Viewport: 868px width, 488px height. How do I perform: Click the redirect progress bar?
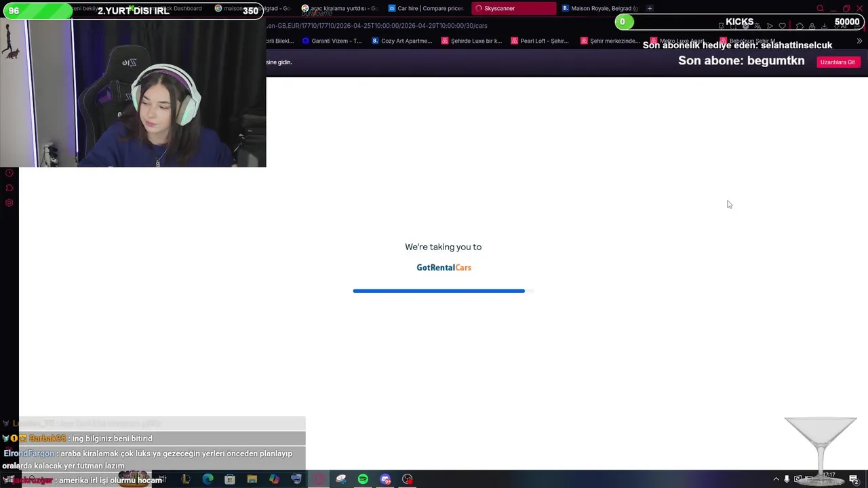(x=443, y=291)
